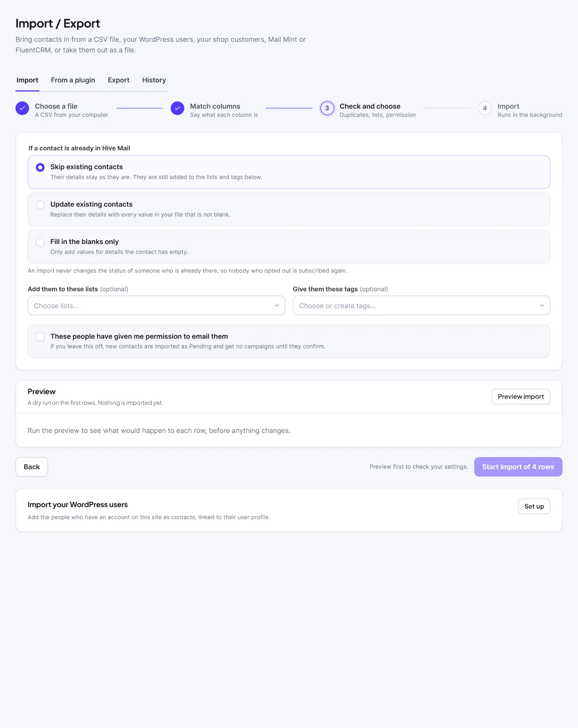Select Skip existing contacts radio
The width and height of the screenshot is (578, 728).
point(40,167)
